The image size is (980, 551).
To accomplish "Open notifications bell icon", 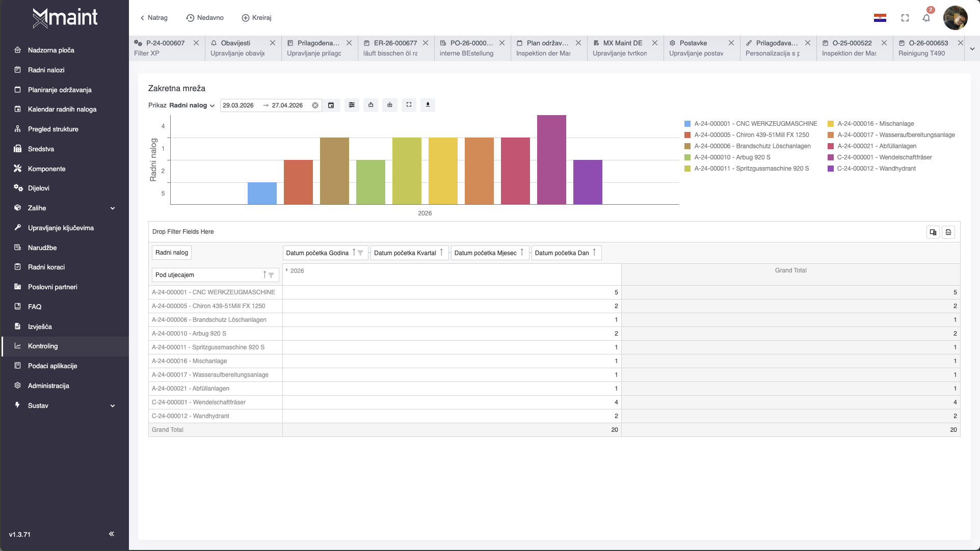I will point(926,18).
